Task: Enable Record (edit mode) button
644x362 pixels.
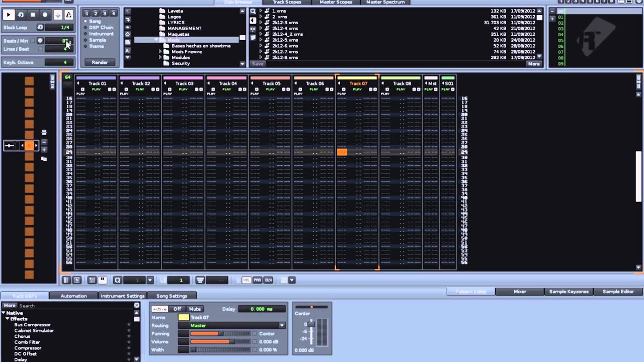Action: click(45, 15)
